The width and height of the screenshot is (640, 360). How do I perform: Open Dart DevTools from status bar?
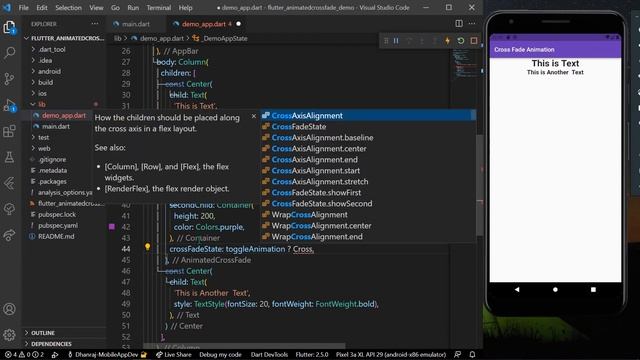(269, 355)
